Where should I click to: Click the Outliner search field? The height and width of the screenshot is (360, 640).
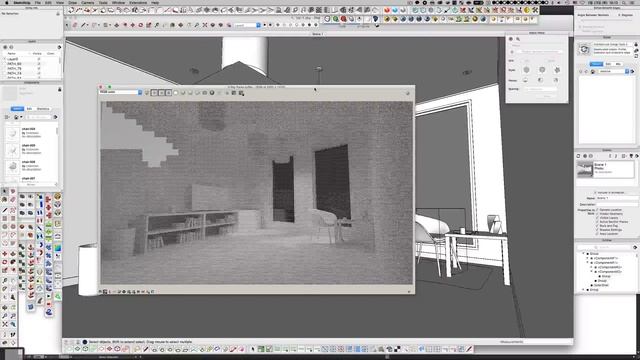(x=605, y=247)
